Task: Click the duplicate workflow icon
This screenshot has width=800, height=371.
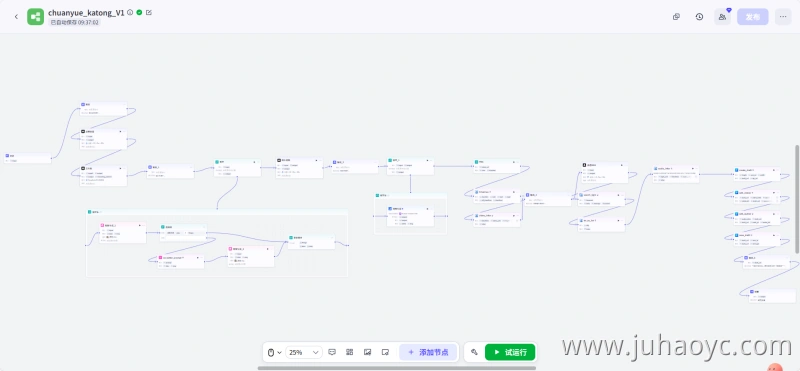Action: point(677,17)
